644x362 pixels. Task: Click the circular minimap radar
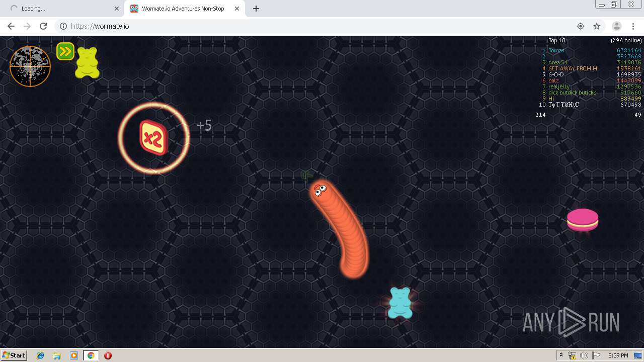(x=30, y=66)
